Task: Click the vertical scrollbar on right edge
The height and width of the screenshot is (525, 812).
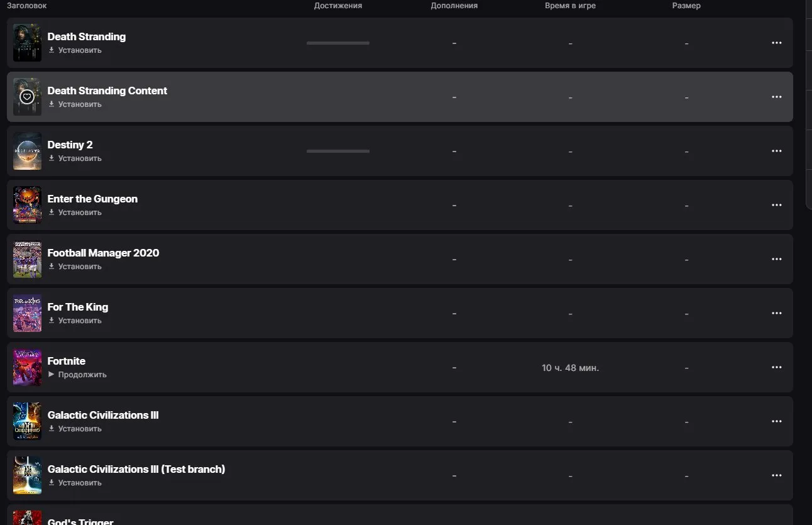Action: pyautogui.click(x=809, y=104)
